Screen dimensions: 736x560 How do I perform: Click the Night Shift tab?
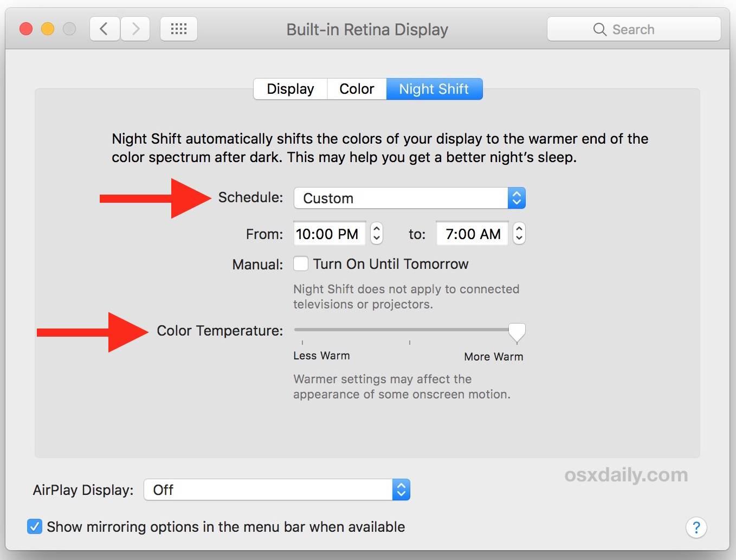434,88
